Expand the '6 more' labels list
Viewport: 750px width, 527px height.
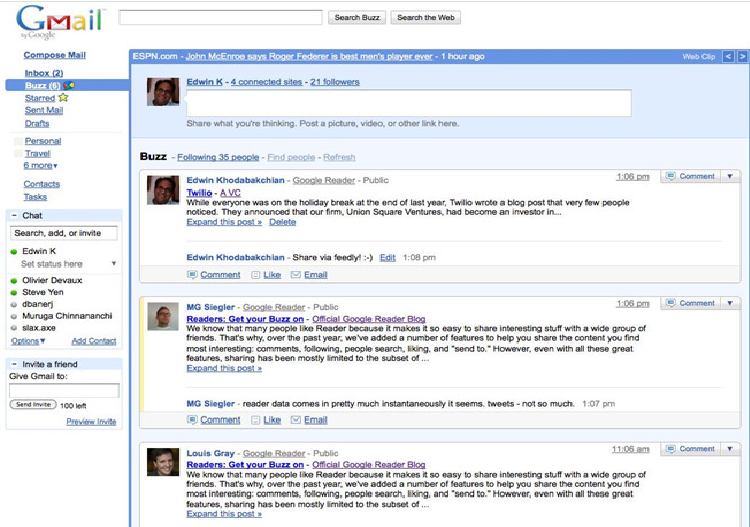(x=41, y=166)
